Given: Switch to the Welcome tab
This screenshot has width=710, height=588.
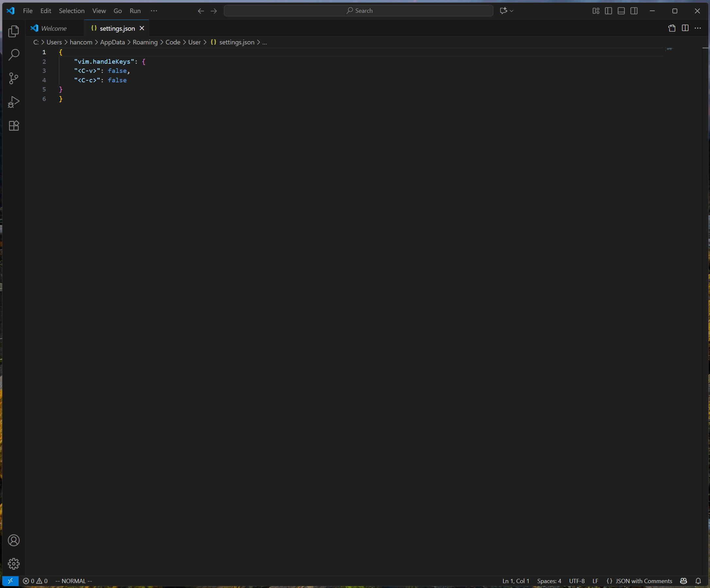Looking at the screenshot, I should pos(53,28).
